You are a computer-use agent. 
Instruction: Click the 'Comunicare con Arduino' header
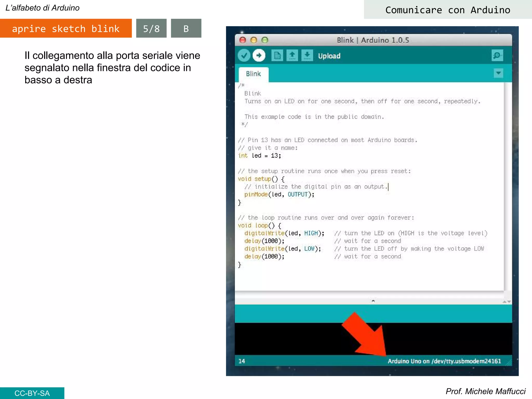448,10
